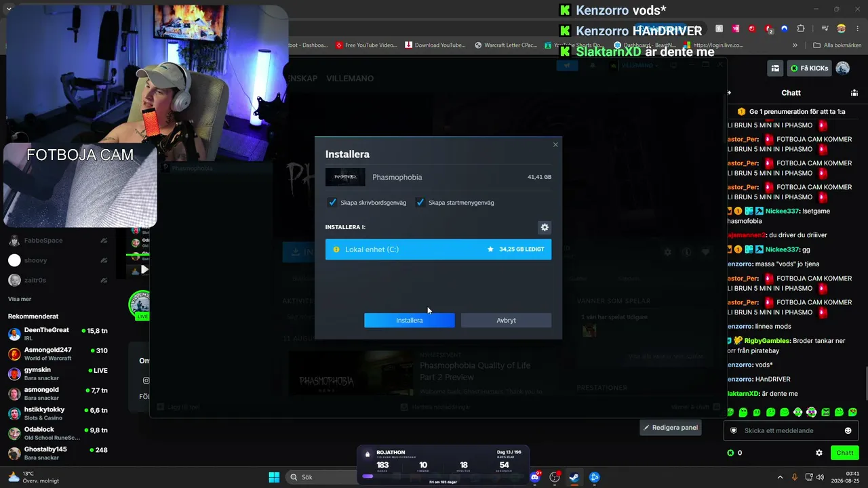Open Steam from the taskbar
This screenshot has height=488, width=868.
pyautogui.click(x=574, y=476)
